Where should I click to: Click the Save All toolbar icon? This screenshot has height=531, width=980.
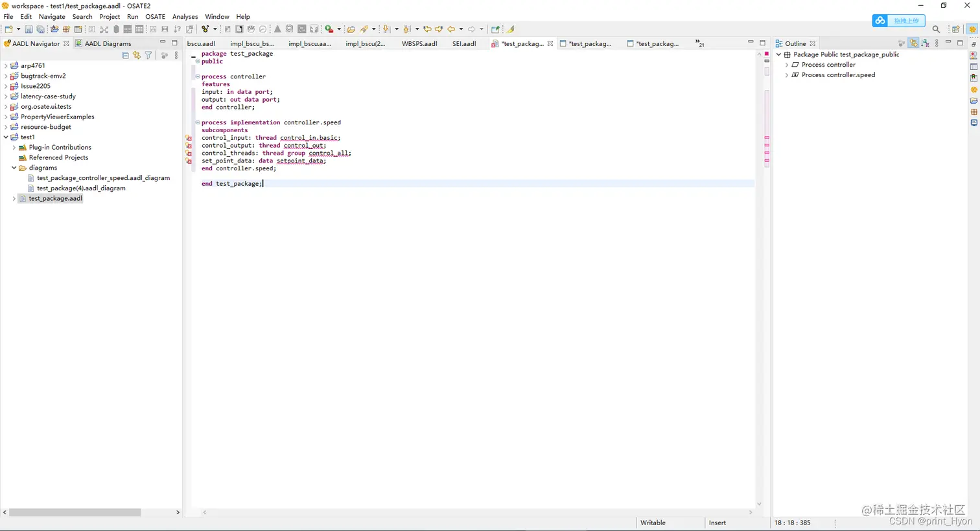[40, 29]
